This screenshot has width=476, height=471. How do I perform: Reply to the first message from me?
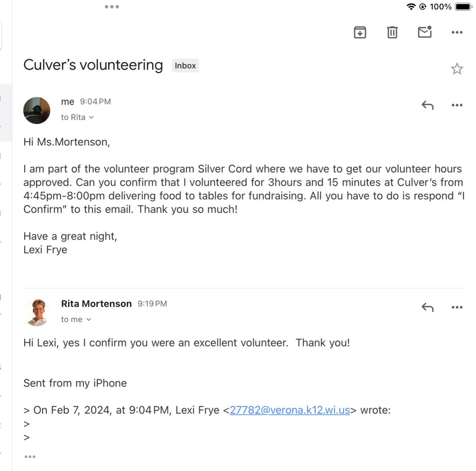coord(427,105)
